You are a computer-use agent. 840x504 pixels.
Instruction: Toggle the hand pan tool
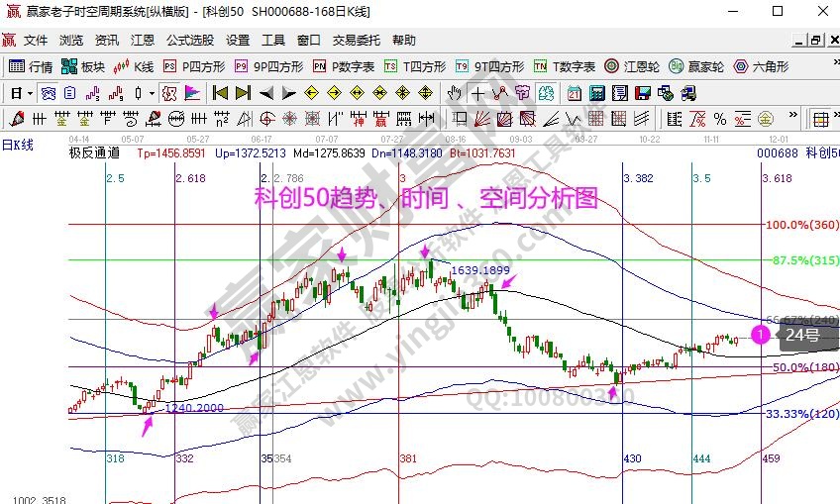click(455, 94)
